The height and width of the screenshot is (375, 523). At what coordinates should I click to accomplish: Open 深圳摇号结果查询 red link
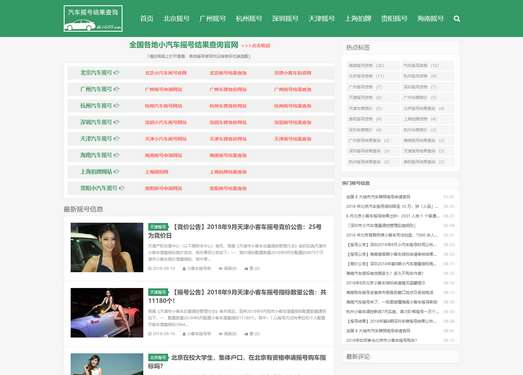pyautogui.click(x=293, y=122)
